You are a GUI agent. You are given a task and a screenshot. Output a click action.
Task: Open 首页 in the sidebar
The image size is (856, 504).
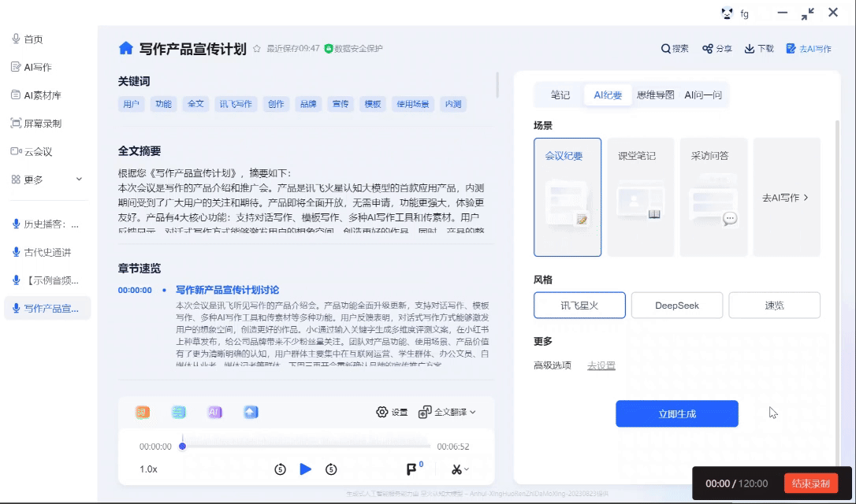point(33,39)
